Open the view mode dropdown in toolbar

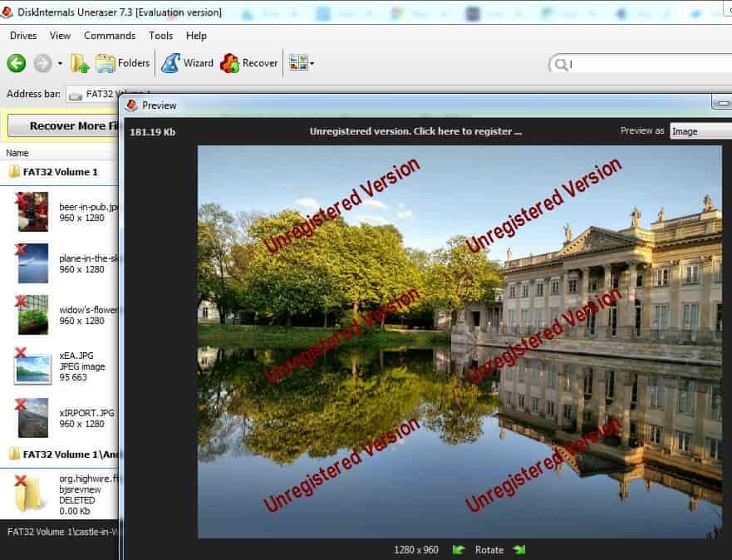click(x=302, y=63)
